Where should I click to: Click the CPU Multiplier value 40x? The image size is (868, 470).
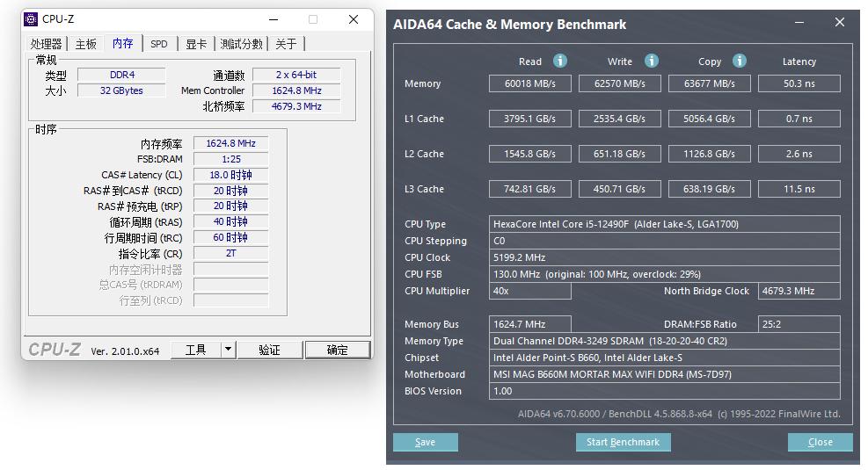530,291
